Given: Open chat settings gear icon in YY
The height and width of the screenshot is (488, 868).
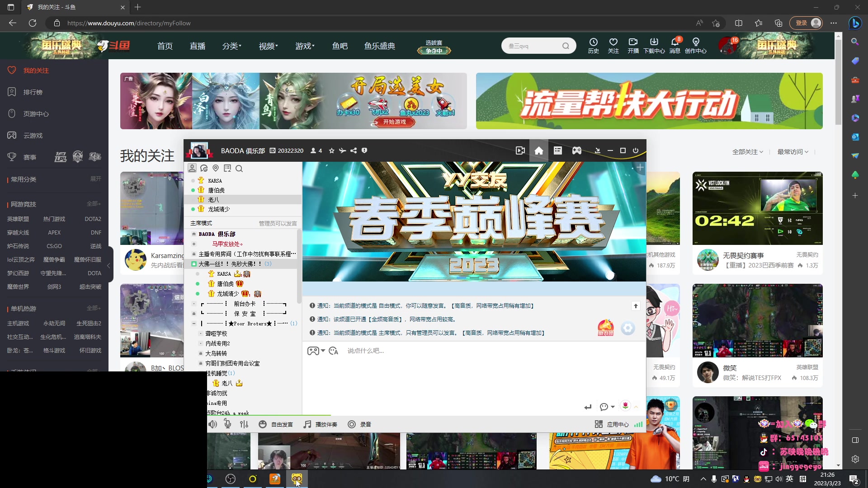Looking at the screenshot, I should pyautogui.click(x=628, y=328).
